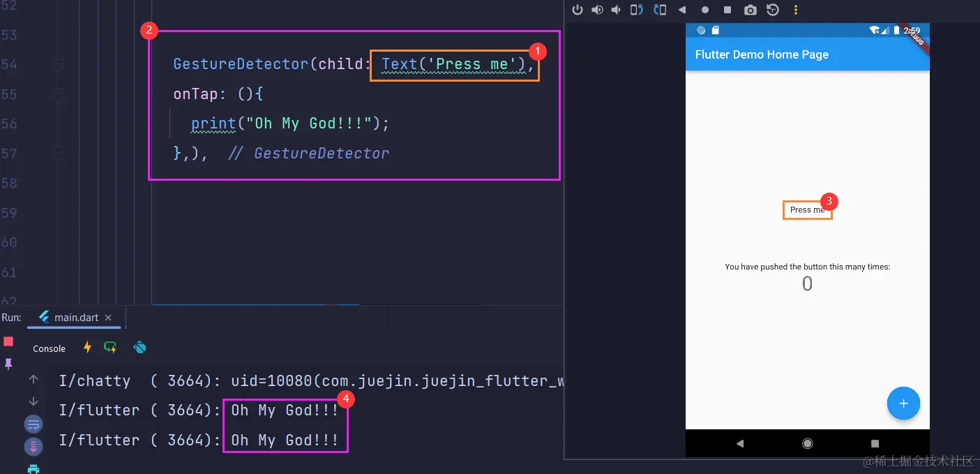Click line number 54 in the gutter
The image size is (980, 474).
click(x=8, y=64)
